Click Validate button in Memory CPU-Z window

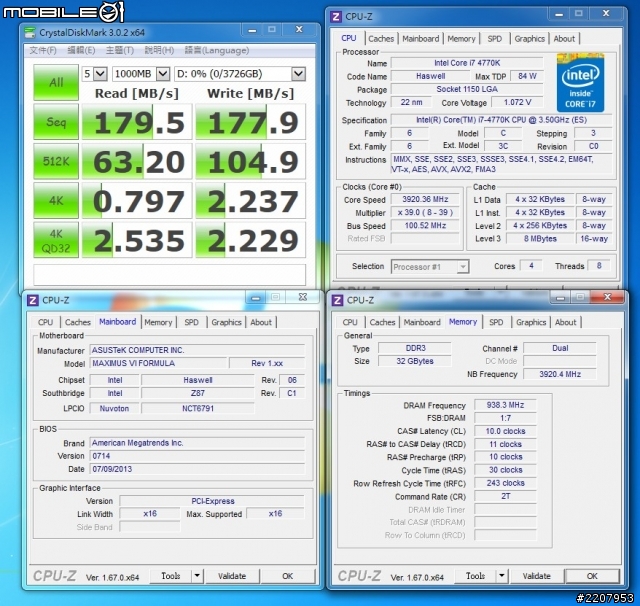[536, 576]
